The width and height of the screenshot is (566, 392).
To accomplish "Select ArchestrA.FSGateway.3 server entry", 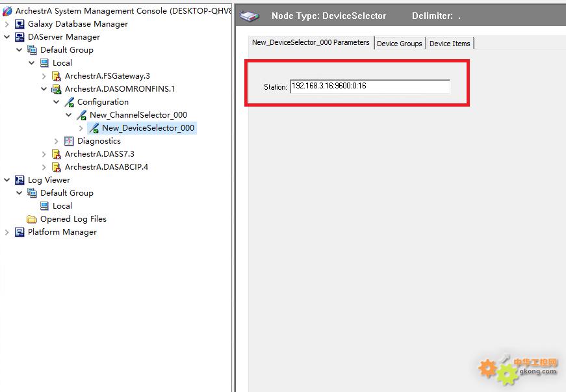I will 107,76.
